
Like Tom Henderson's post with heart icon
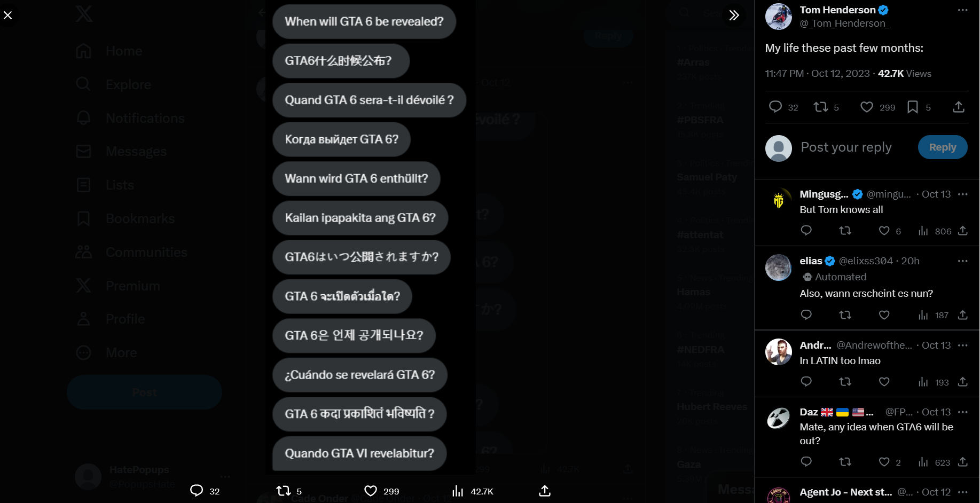(866, 107)
